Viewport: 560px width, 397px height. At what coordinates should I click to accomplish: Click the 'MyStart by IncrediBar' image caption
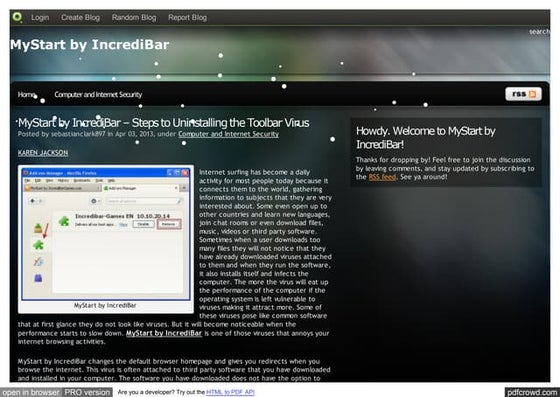105,306
